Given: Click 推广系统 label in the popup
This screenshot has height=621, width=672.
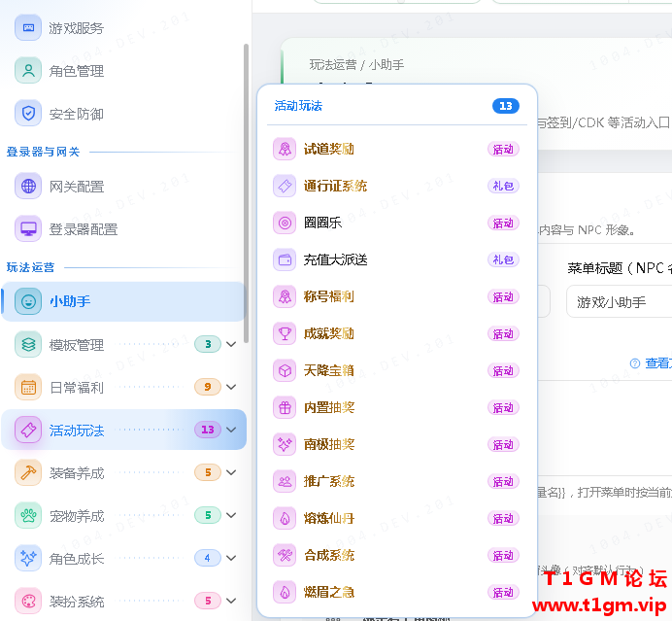Looking at the screenshot, I should pos(329,482).
